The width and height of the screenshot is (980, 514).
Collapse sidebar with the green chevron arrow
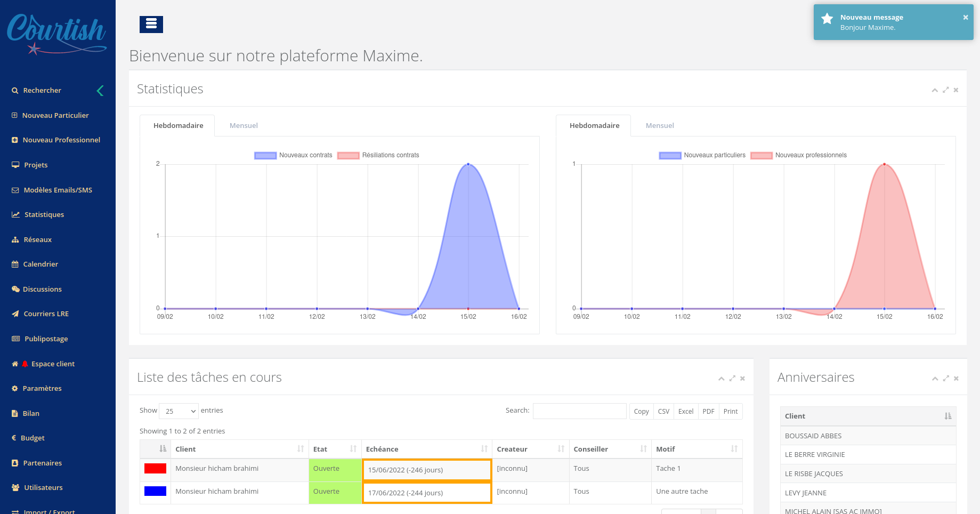point(100,91)
